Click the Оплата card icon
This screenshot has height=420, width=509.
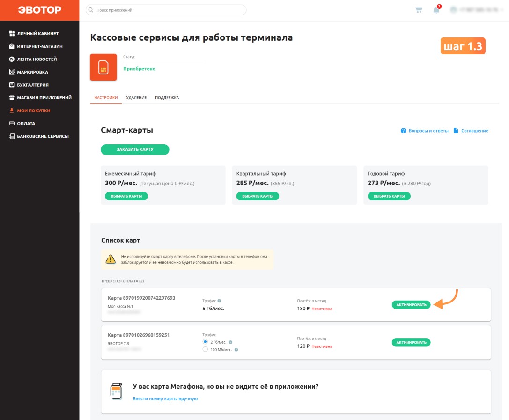pyautogui.click(x=12, y=123)
